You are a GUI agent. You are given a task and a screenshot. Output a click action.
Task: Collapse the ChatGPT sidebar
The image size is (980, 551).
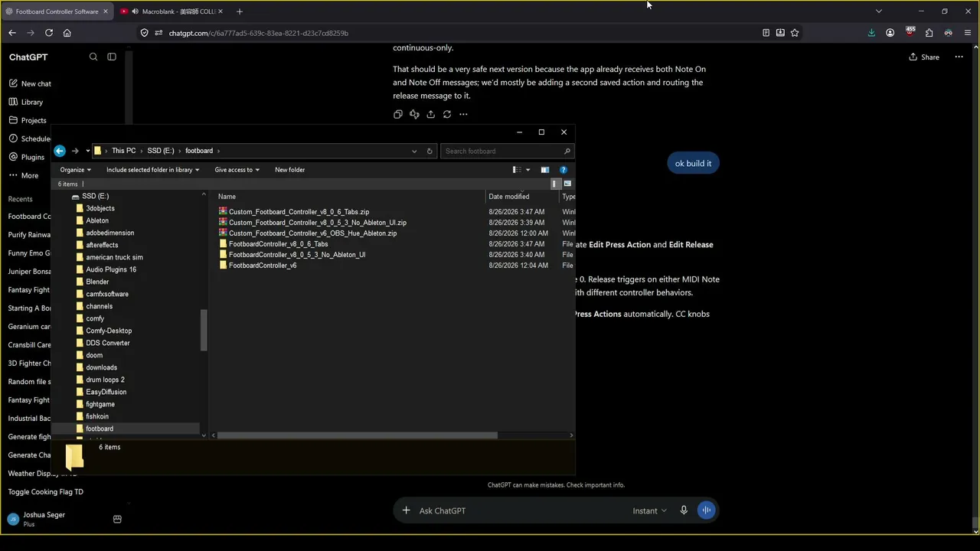coord(112,57)
